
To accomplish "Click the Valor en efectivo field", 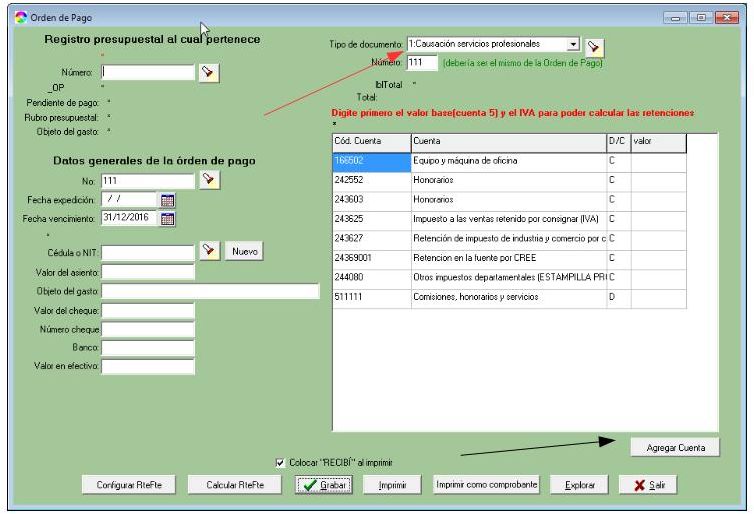I will tap(148, 366).
